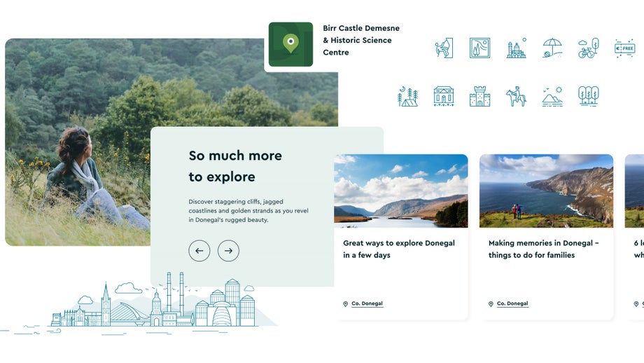Select the forest trees icon

coord(588,96)
